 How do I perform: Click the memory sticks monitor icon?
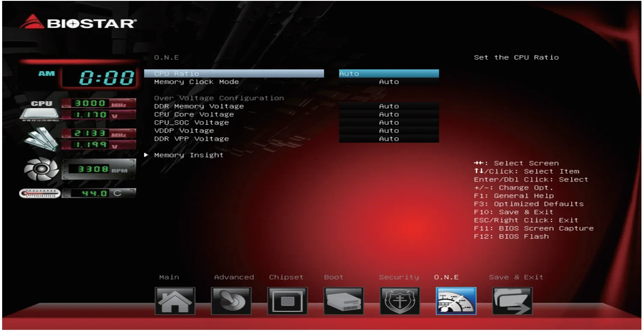tap(42, 139)
